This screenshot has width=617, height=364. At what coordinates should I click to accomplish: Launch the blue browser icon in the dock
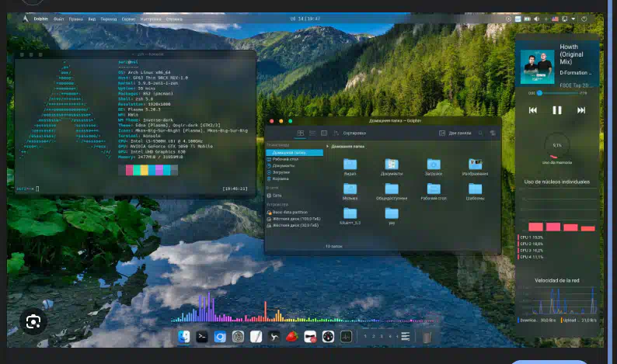point(220,337)
